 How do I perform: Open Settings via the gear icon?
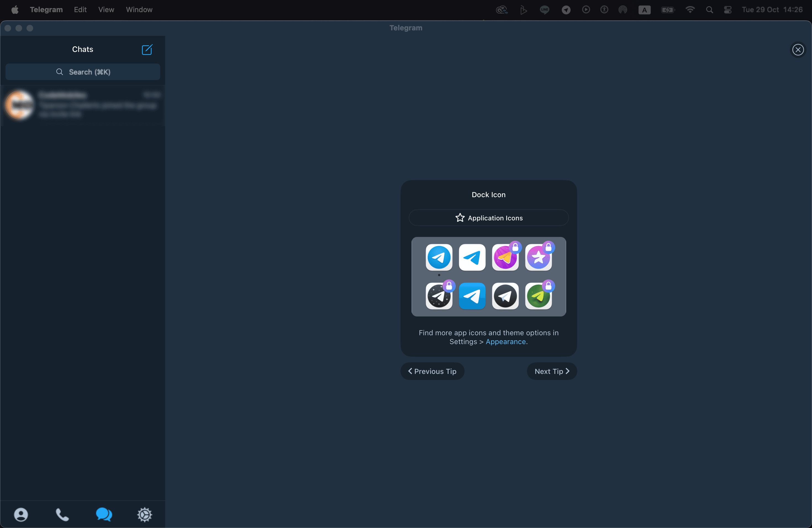144,515
